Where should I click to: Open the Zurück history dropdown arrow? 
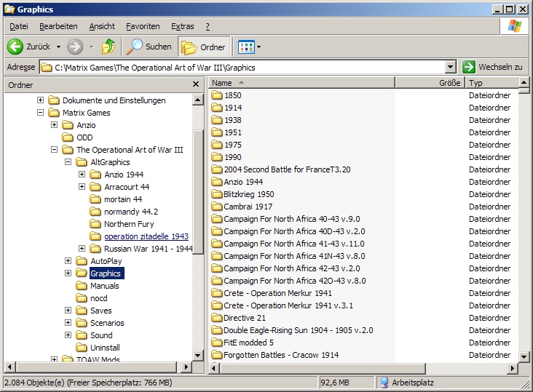[x=58, y=47]
